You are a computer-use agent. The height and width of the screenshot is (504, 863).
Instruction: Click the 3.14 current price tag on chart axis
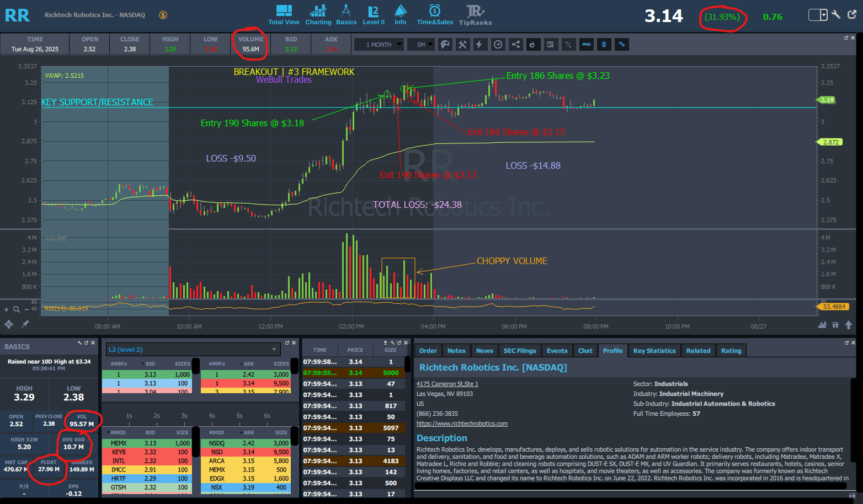(827, 100)
